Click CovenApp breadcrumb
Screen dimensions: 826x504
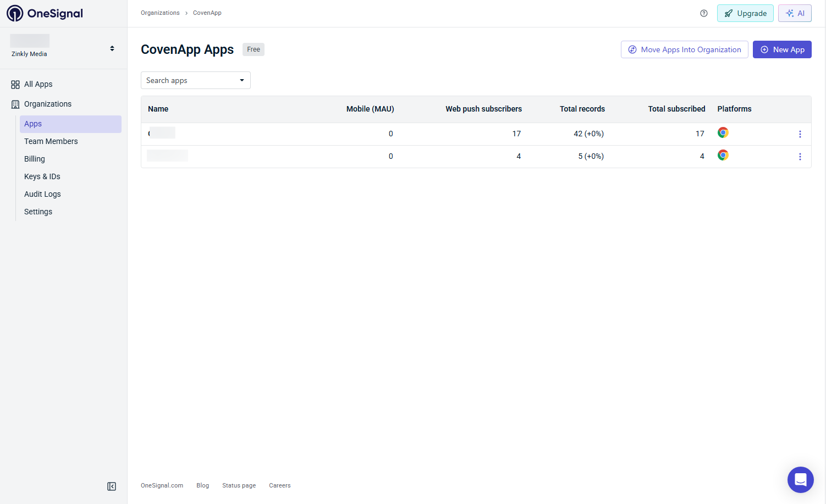207,13
